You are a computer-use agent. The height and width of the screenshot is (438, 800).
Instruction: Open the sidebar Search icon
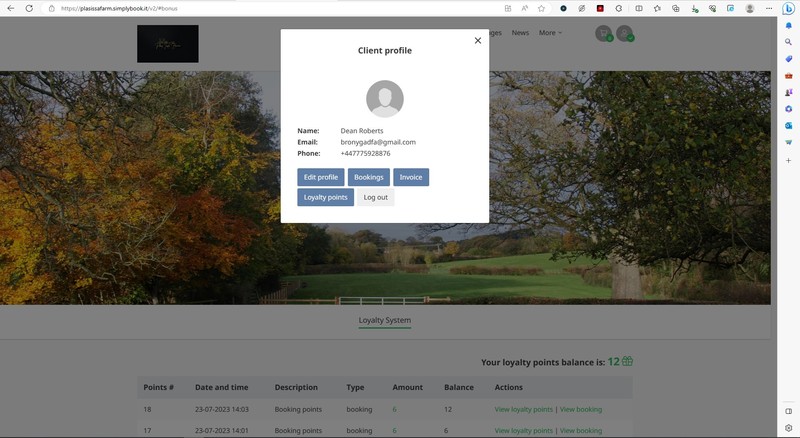[788, 42]
